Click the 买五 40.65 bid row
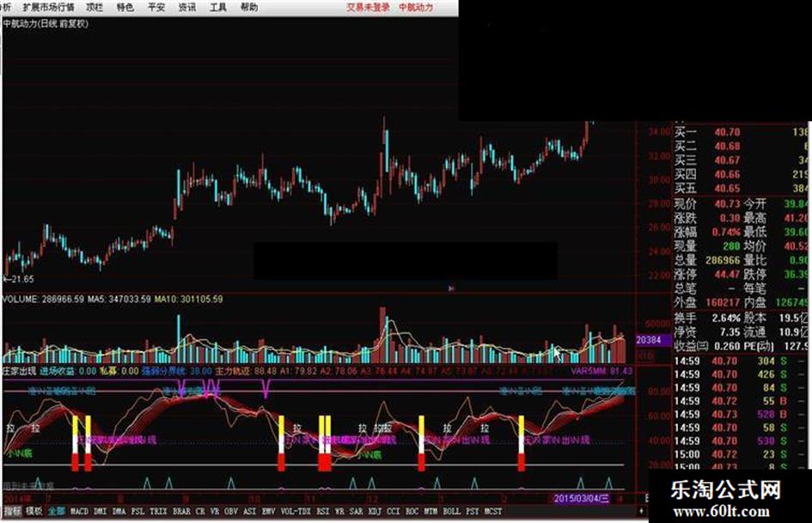Screen dimensions: 812x523 (x=742, y=188)
